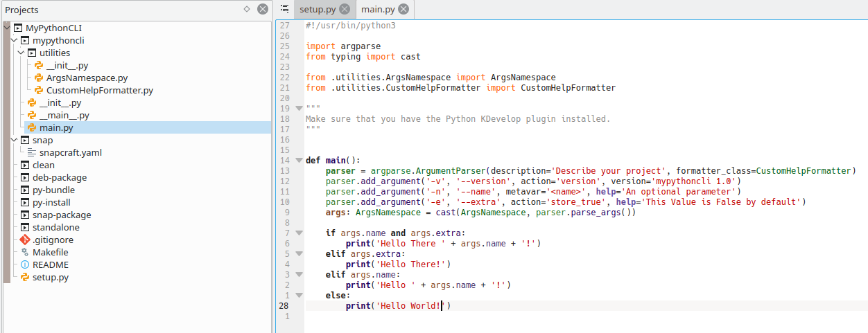Select the snapcraft.yaml file name

tap(71, 153)
